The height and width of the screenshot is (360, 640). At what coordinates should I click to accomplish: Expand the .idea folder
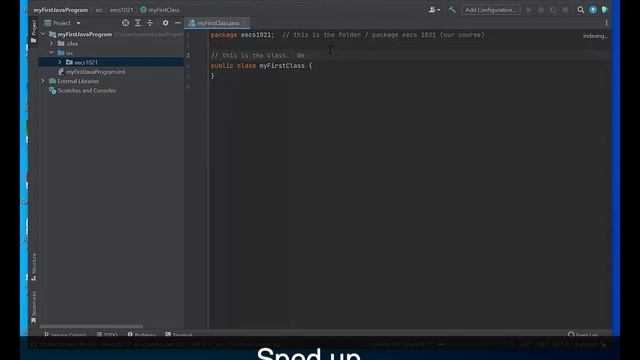[x=51, y=43]
